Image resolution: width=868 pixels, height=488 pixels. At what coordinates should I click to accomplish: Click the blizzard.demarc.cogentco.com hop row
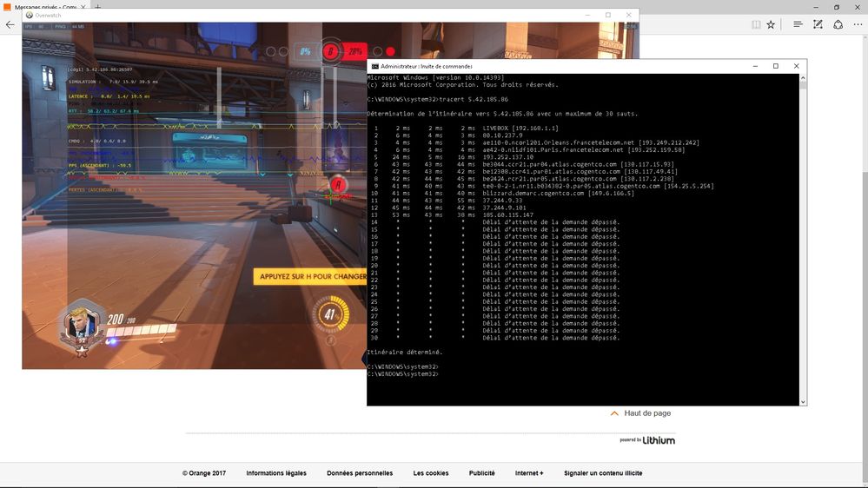502,193
